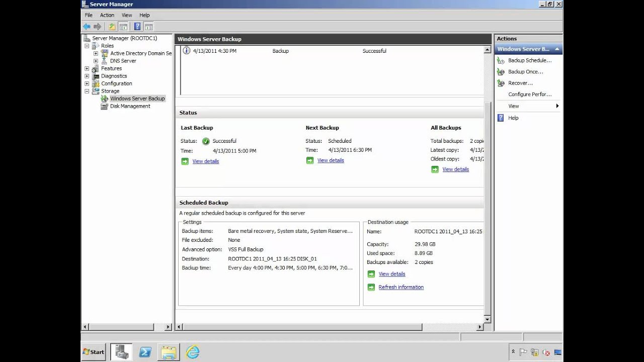The image size is (644, 362).
Task: Click green arrow beside Refresh information
Action: pos(371,287)
